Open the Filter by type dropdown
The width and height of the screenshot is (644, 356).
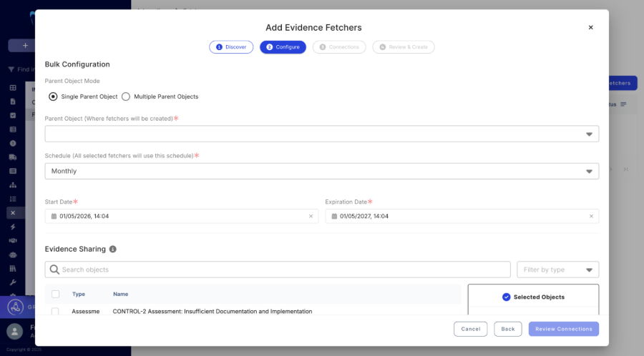coord(557,270)
